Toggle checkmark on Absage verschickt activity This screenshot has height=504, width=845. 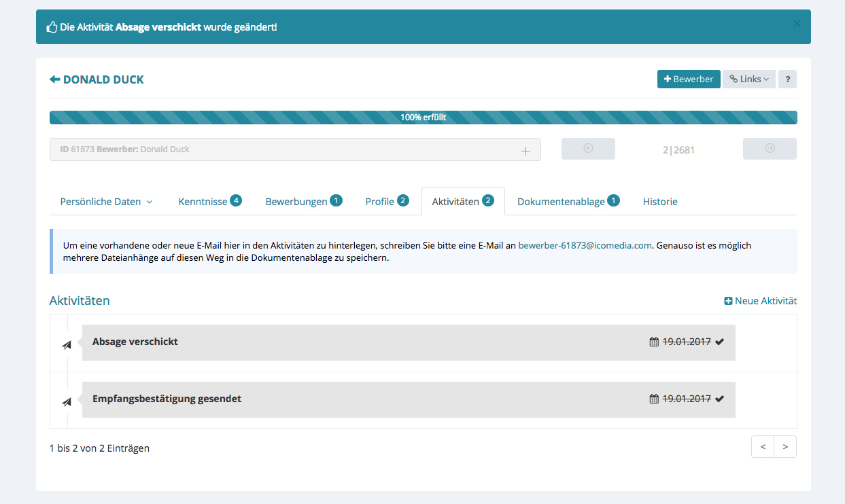click(720, 342)
